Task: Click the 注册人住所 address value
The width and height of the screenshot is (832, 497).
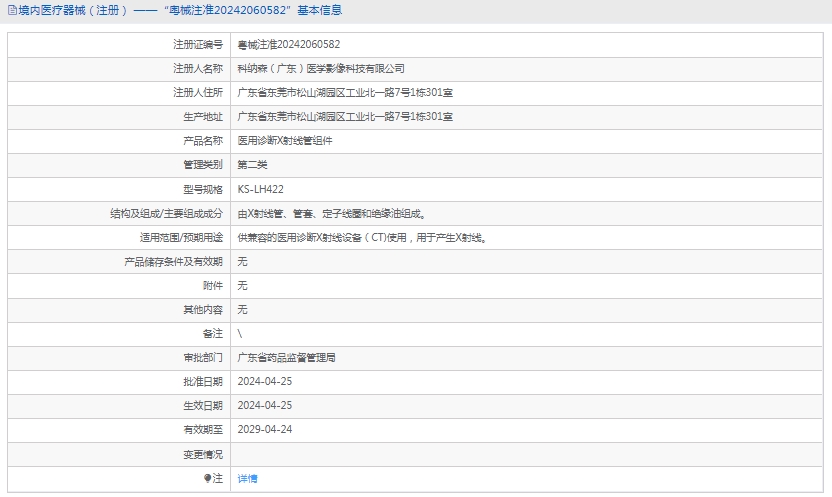Action: [345, 93]
